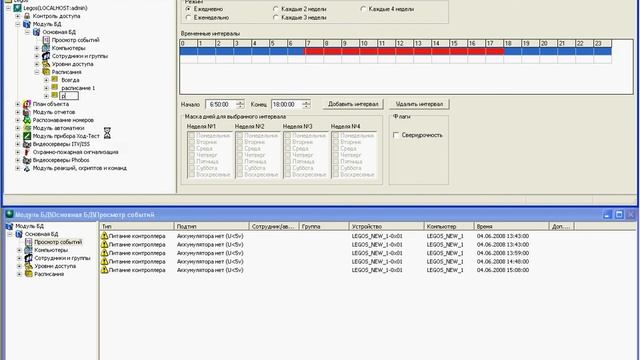Image resolution: width=640 pixels, height=360 pixels.
Task: Enable the Сверхурочность flag checkbox
Action: pos(396,135)
